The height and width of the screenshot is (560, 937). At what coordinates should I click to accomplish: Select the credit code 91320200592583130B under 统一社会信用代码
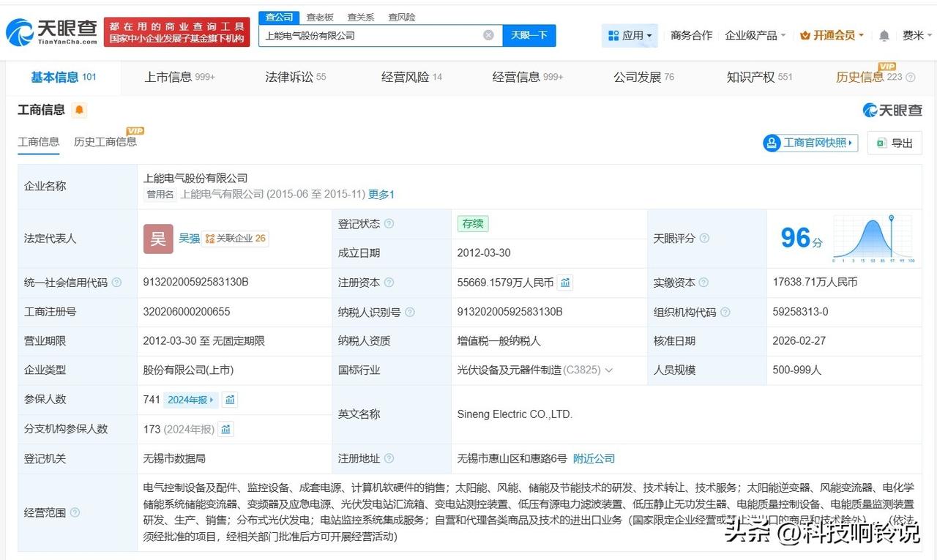tap(196, 283)
